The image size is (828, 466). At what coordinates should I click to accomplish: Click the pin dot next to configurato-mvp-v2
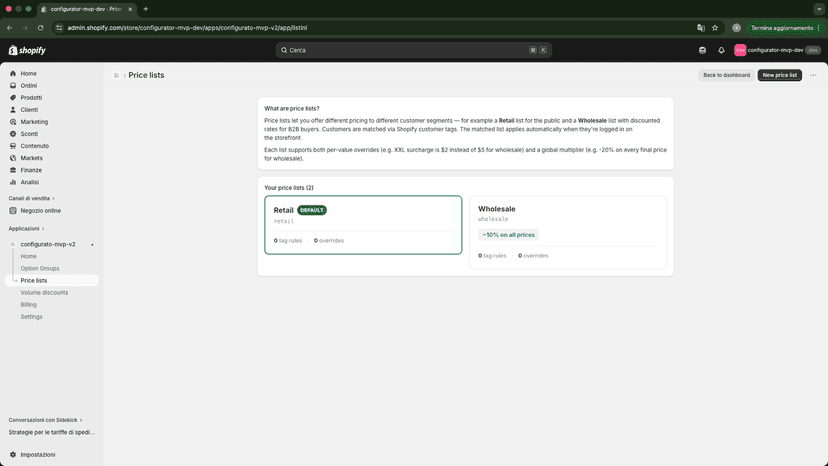[x=92, y=245]
